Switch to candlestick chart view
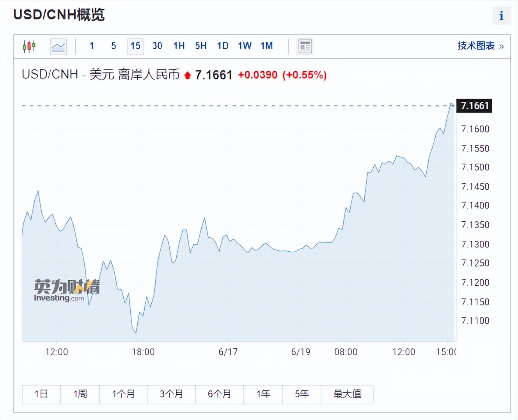This screenshot has height=420, width=518. pos(29,46)
